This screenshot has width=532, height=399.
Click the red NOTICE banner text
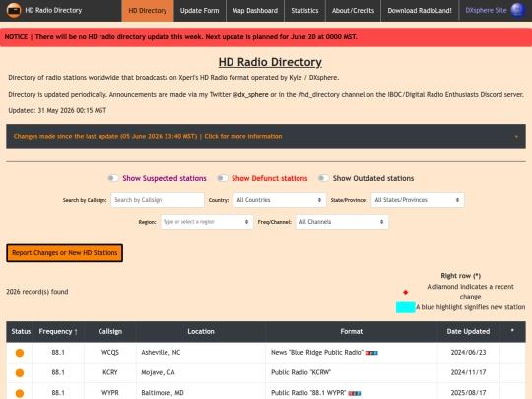click(x=181, y=37)
